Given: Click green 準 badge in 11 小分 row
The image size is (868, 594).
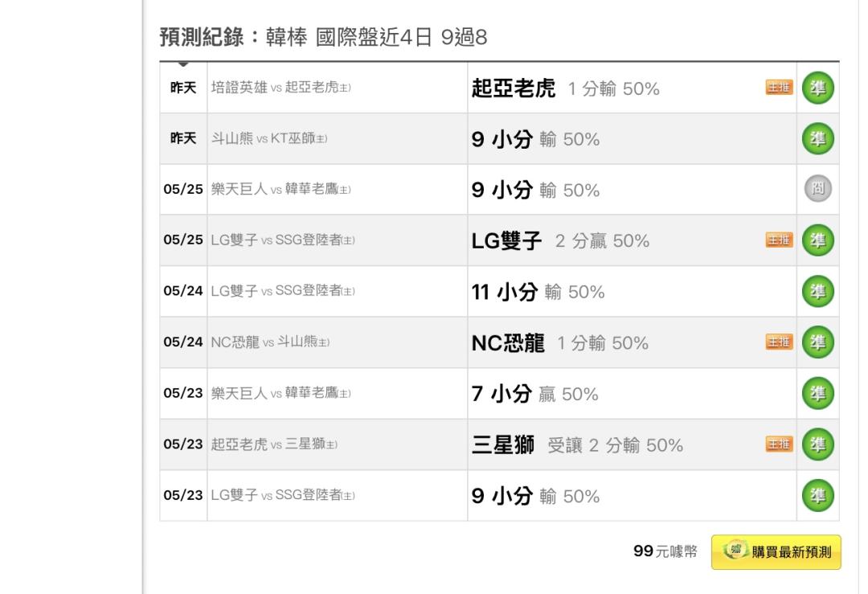Looking at the screenshot, I should [x=817, y=291].
